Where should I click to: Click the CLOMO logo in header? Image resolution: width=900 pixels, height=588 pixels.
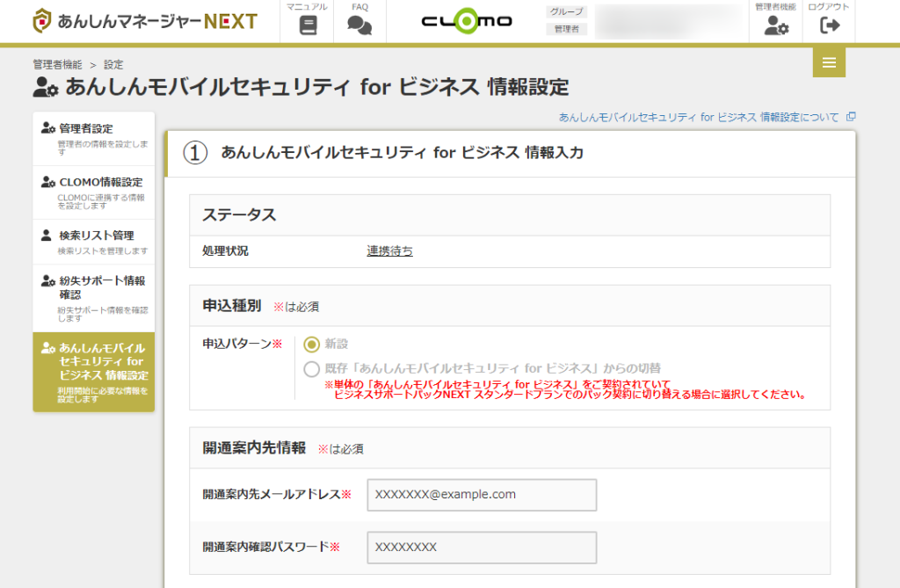point(466,21)
